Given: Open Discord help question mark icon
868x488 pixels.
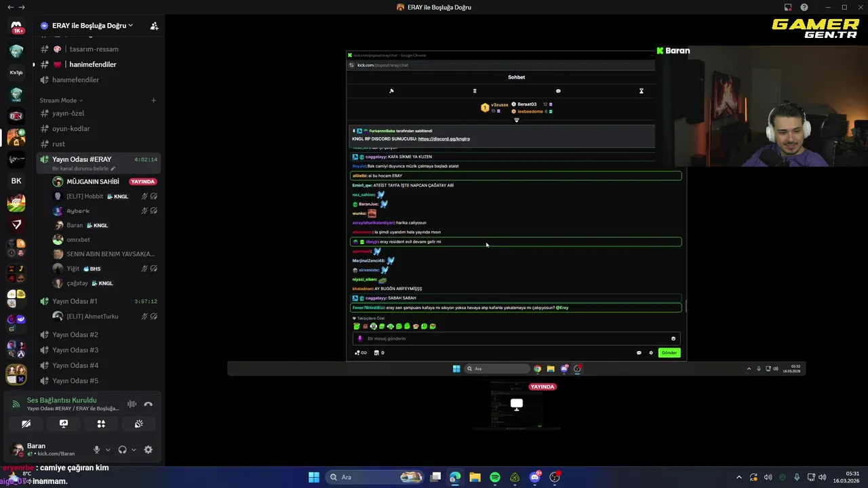Looking at the screenshot, I should pyautogui.click(x=804, y=7).
